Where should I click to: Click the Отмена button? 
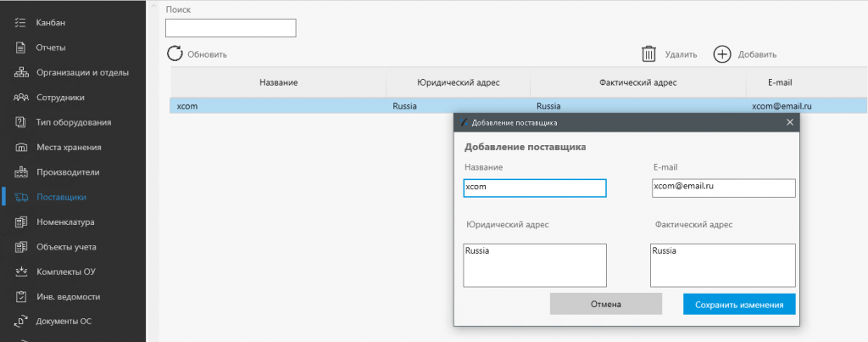click(x=605, y=305)
